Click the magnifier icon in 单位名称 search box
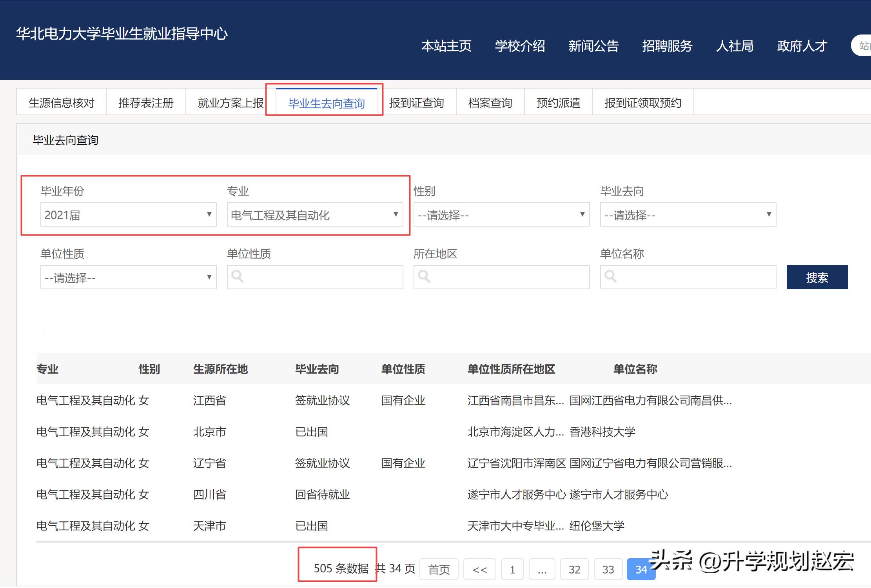This screenshot has width=871, height=588. pos(611,277)
